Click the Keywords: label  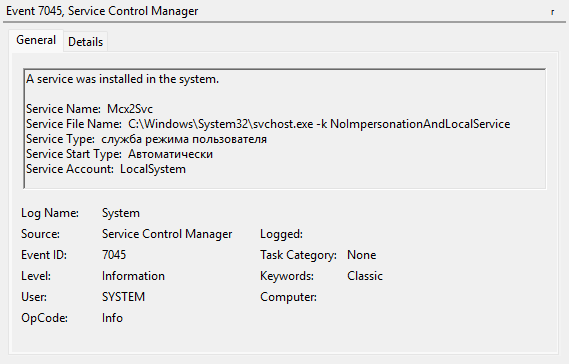(x=287, y=276)
